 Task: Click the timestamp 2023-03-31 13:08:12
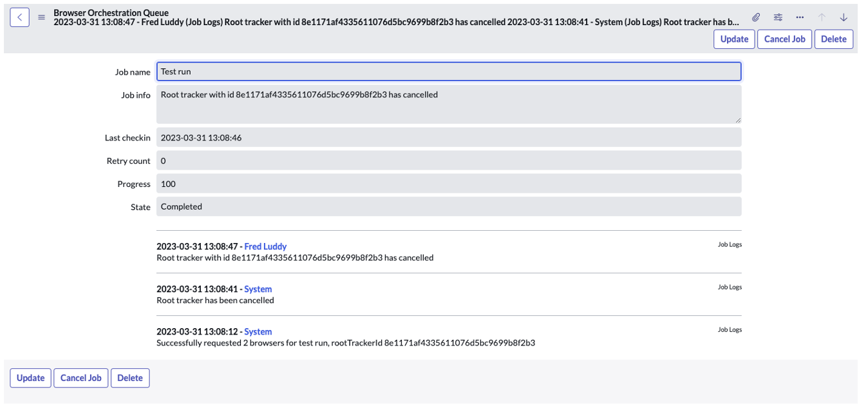tap(197, 331)
